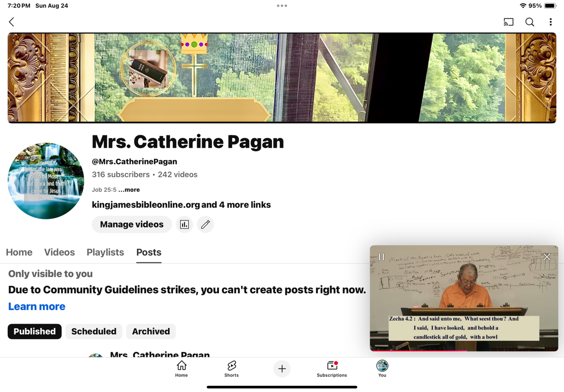The width and height of the screenshot is (564, 392).
Task: Open Shorts in bottom navigation
Action: tap(231, 369)
